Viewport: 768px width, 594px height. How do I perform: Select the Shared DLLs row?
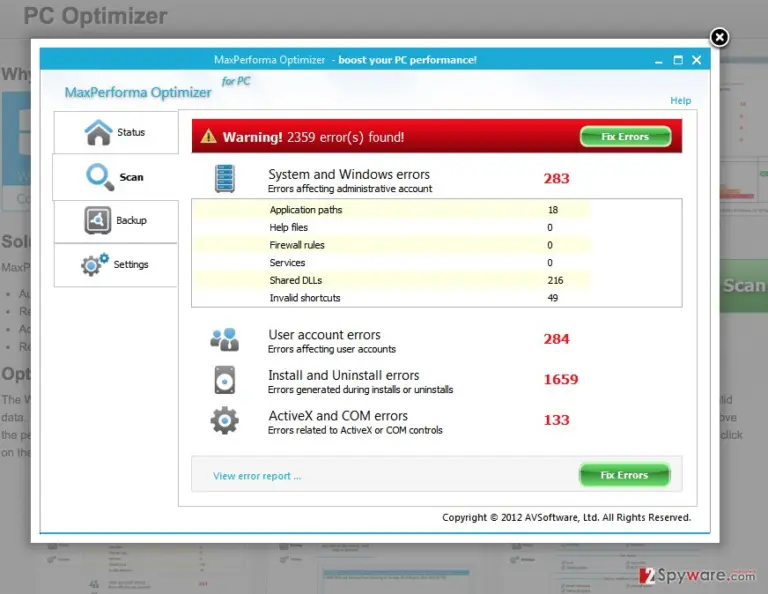coord(391,280)
